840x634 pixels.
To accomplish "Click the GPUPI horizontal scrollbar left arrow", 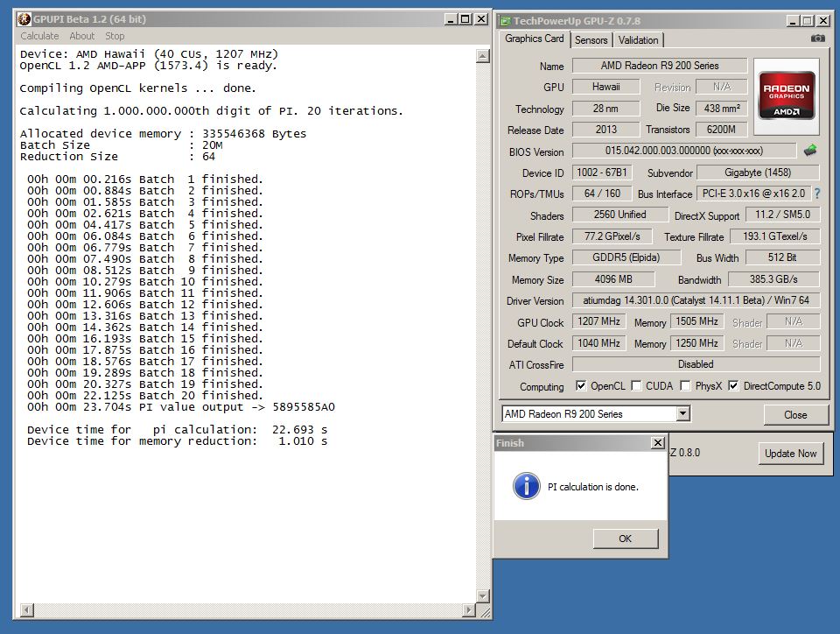I will [27, 609].
